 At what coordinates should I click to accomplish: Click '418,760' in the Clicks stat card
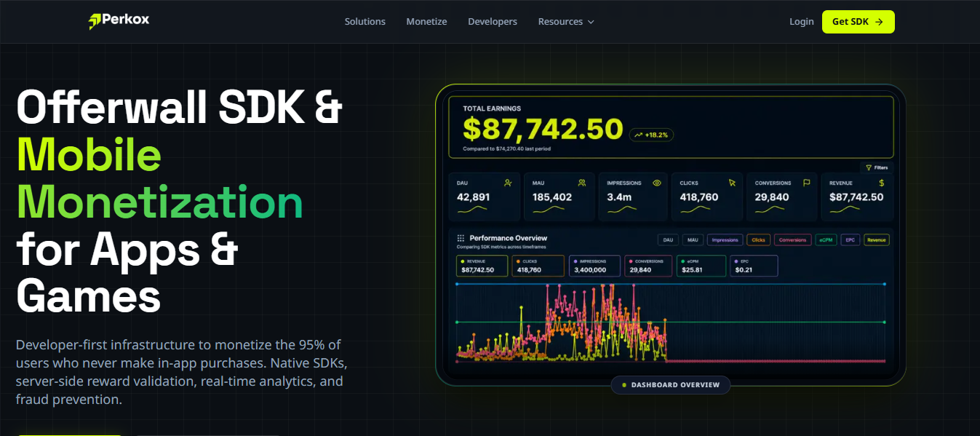[699, 197]
